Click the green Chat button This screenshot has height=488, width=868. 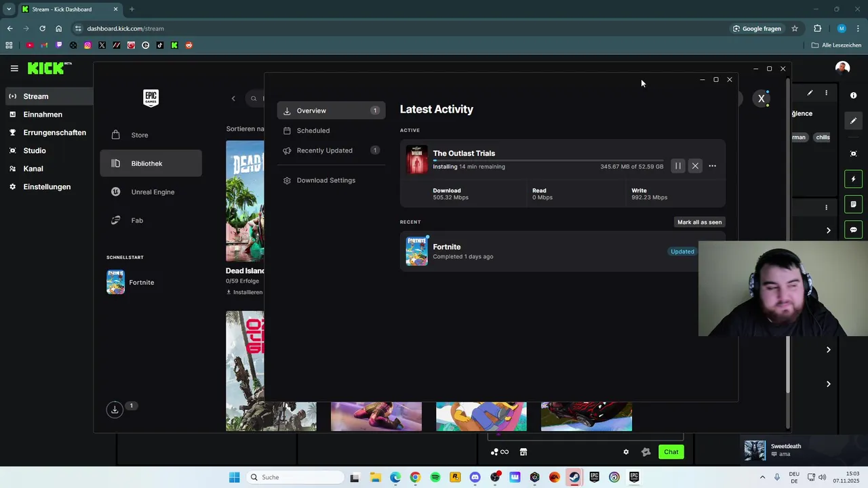tap(671, 452)
